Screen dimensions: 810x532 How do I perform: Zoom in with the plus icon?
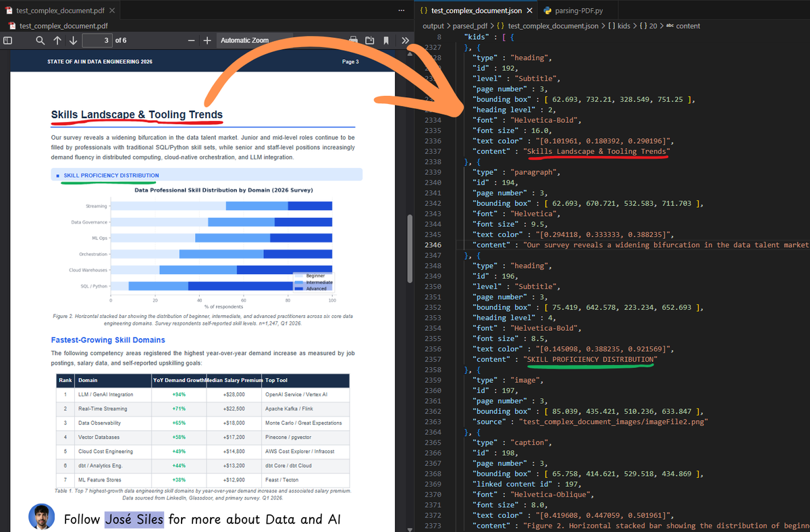[x=207, y=41]
